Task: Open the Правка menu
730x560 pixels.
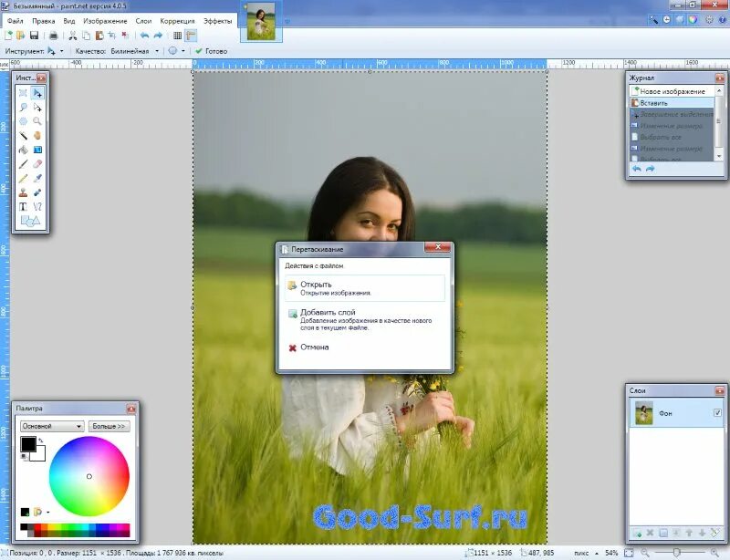Action: (x=43, y=21)
